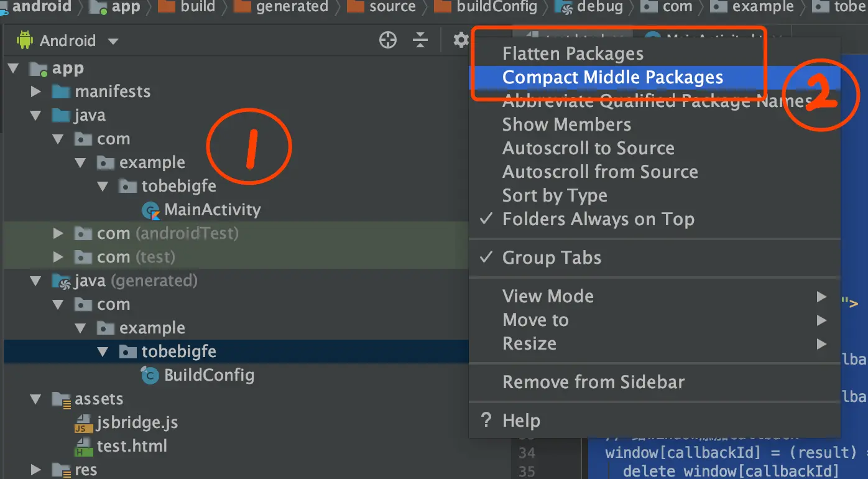Expand the com (androidTest) package

pos(58,234)
